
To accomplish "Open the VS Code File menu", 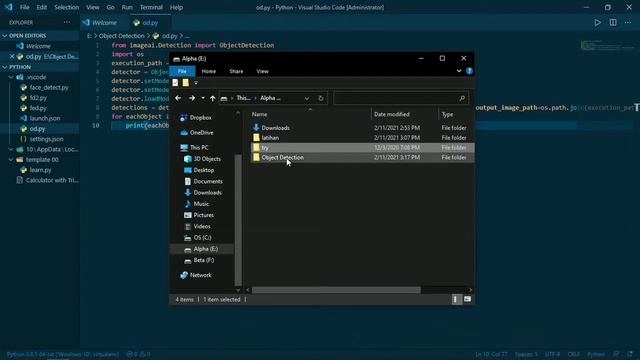I will click(x=24, y=7).
